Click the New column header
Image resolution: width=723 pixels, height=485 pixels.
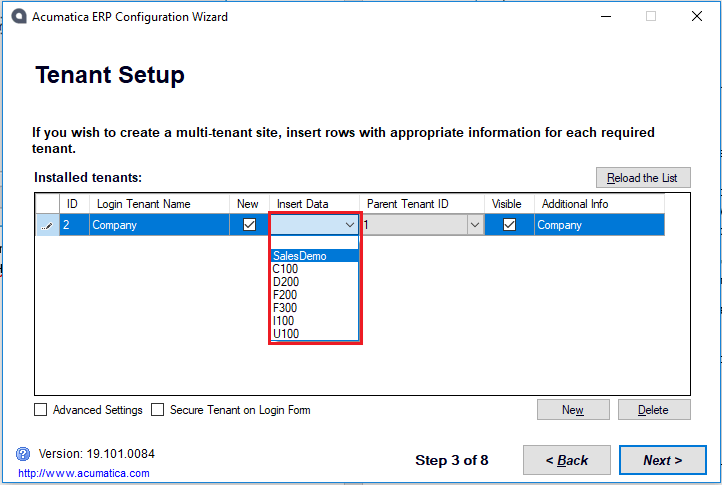[x=249, y=204]
